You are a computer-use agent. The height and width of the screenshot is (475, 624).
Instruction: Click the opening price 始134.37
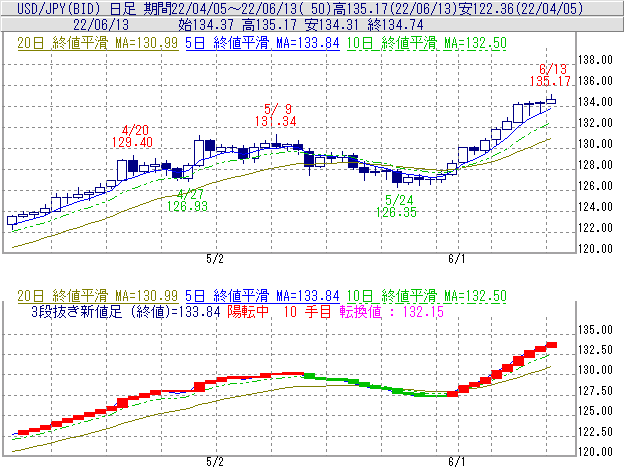pyautogui.click(x=206, y=25)
